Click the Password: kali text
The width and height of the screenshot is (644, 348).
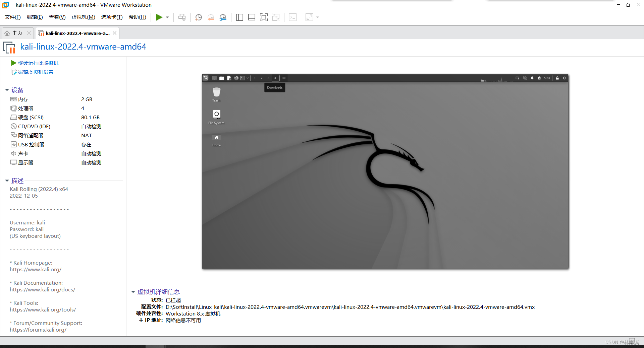(26, 229)
